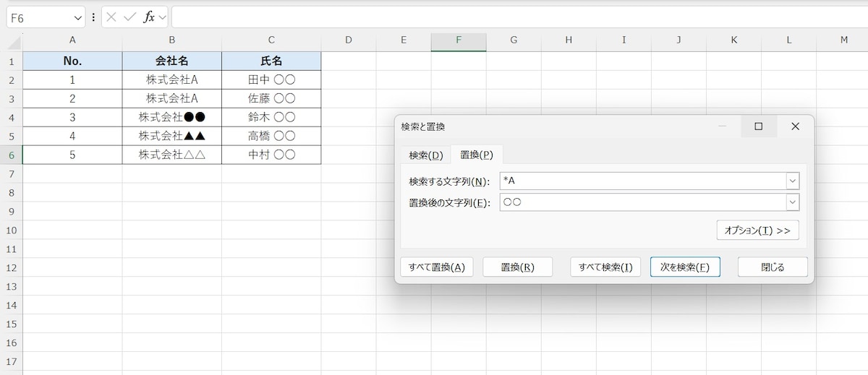Click the three-dot handle beside Name Box

93,17
